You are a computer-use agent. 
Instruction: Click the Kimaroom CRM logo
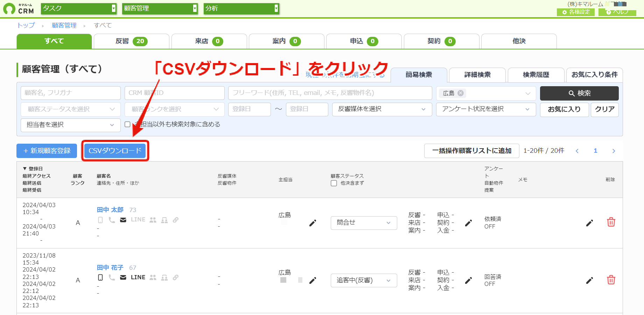coord(19,9)
